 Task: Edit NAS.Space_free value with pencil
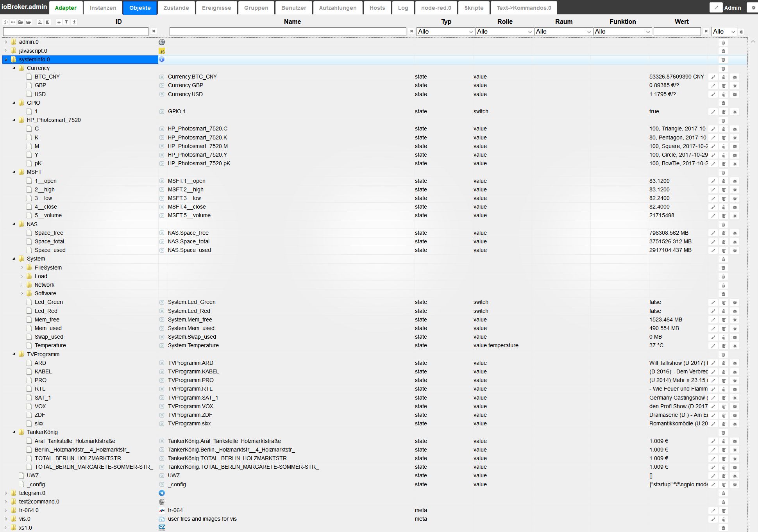tap(713, 233)
